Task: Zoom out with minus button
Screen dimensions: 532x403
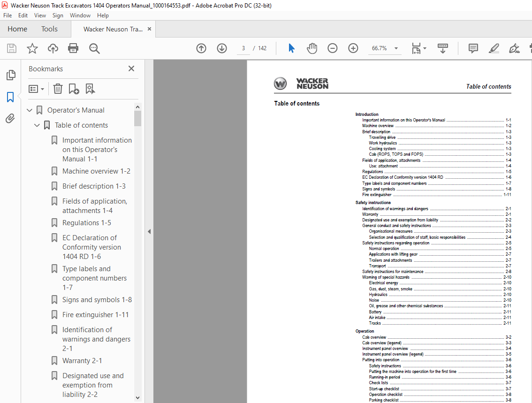Action: (x=333, y=48)
